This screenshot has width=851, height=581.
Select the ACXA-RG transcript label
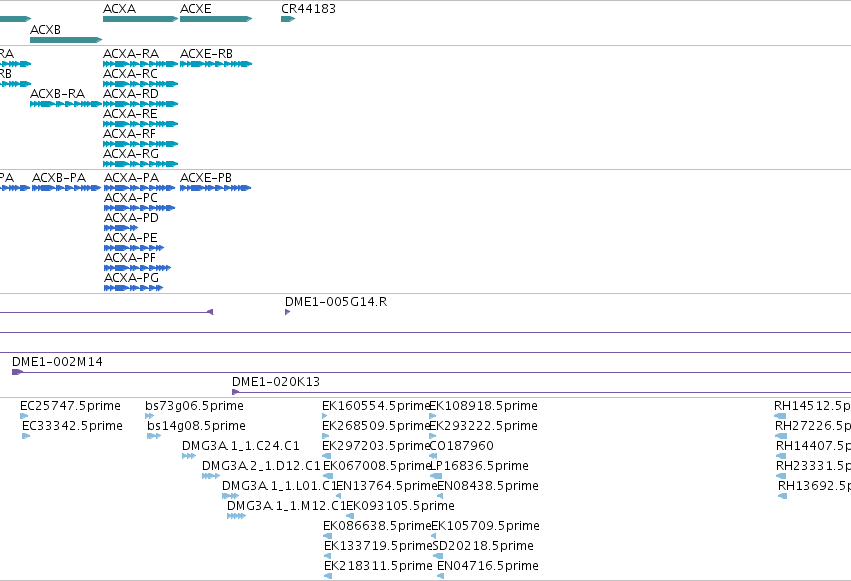(131, 154)
